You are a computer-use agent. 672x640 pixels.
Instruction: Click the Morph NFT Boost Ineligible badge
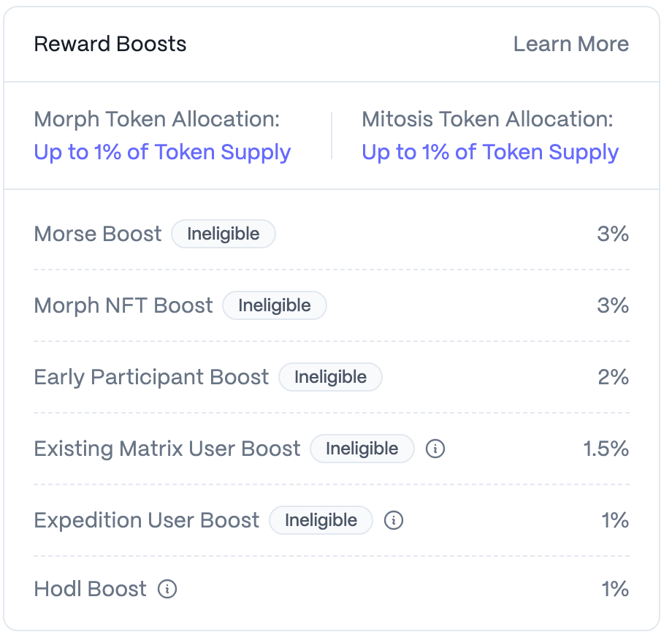[x=275, y=305]
